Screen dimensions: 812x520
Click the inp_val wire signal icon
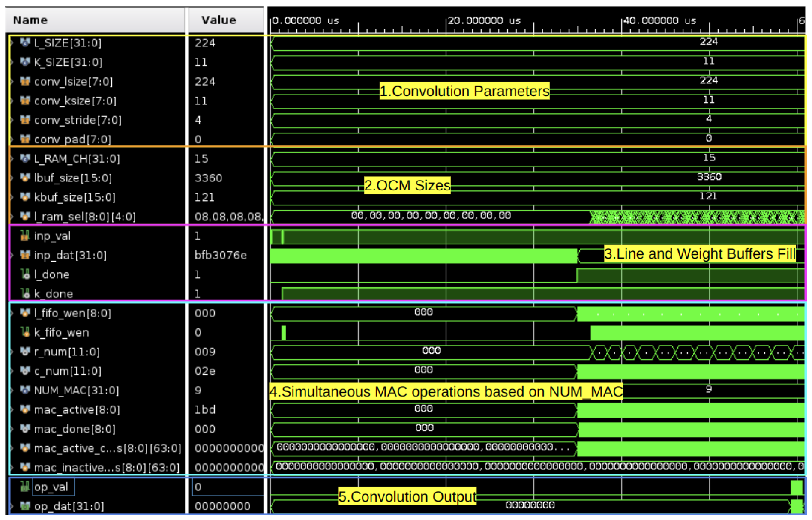[25, 236]
